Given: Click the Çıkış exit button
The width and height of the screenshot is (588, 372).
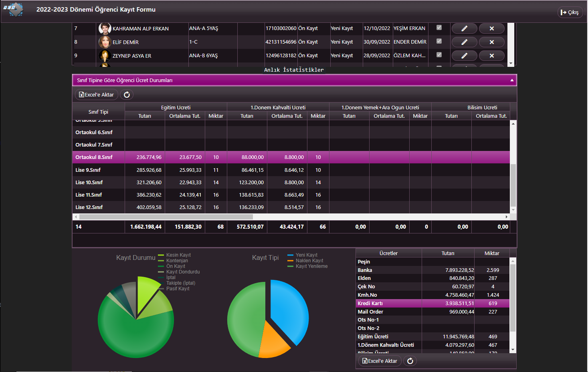Looking at the screenshot, I should tap(570, 12).
